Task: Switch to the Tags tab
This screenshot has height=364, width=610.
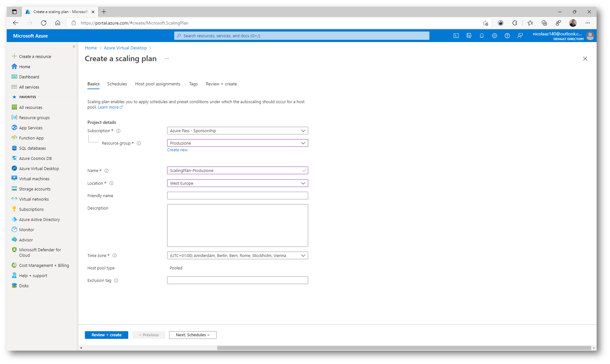Action: pos(193,84)
